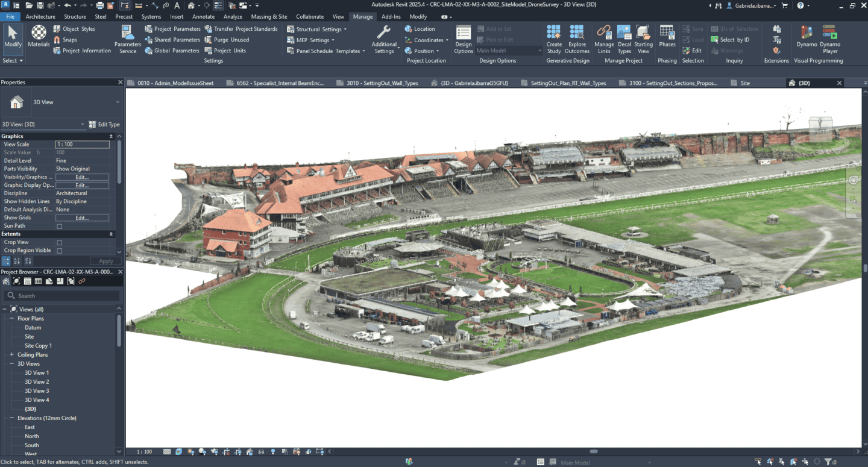Screen dimensions: 868x467
Task: Open the MEP Settings dropdown
Action: coord(310,40)
